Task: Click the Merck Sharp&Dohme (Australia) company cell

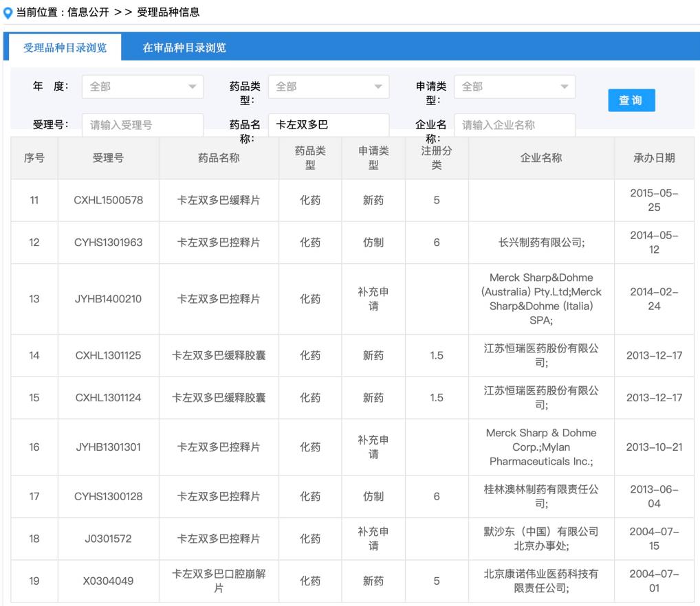Action: 541,299
